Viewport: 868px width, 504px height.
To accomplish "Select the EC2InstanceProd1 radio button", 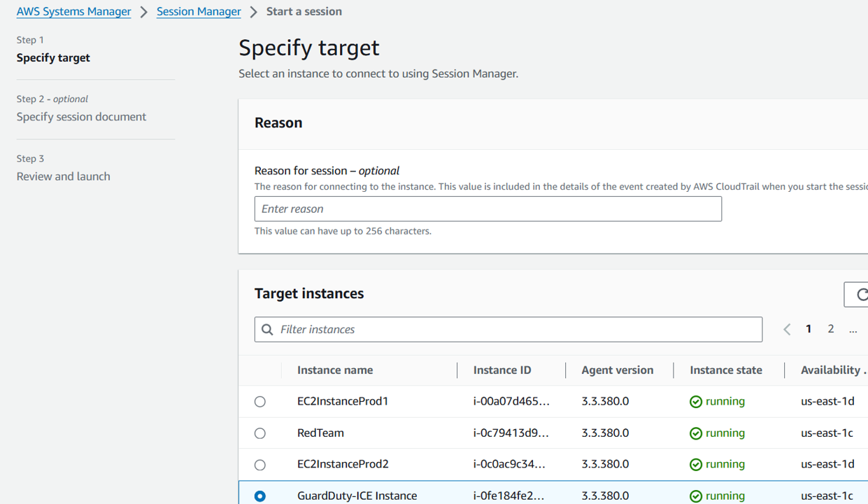I will coord(260,402).
